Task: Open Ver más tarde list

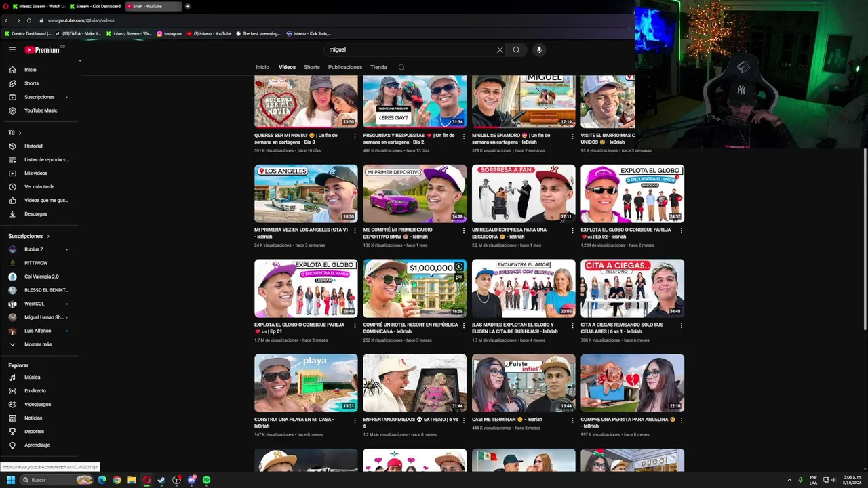Action: [41, 186]
